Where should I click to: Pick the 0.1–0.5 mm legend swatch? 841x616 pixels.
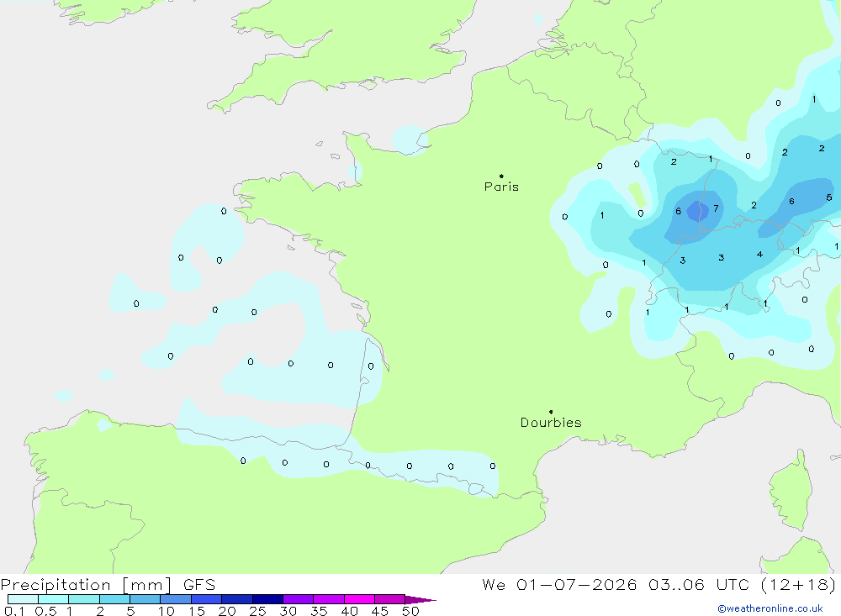click(x=23, y=599)
